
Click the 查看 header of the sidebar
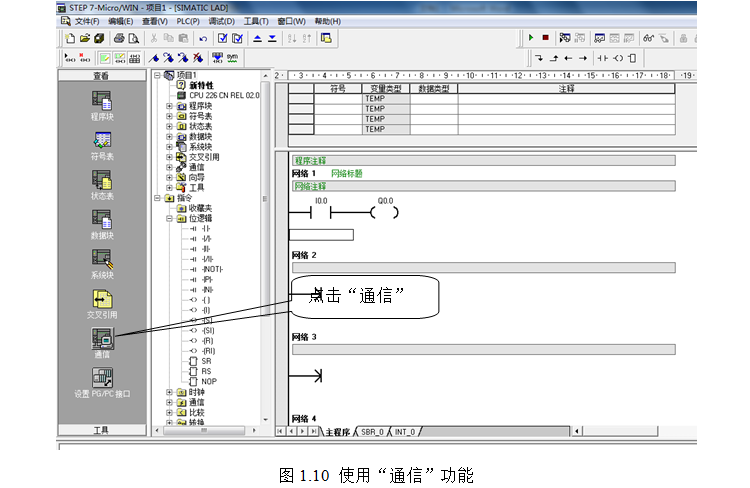tap(101, 76)
